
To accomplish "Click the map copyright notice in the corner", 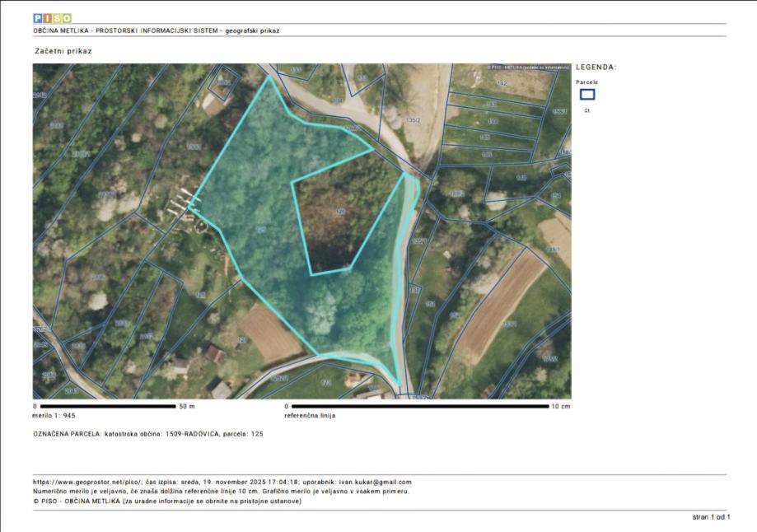I will coord(528,68).
